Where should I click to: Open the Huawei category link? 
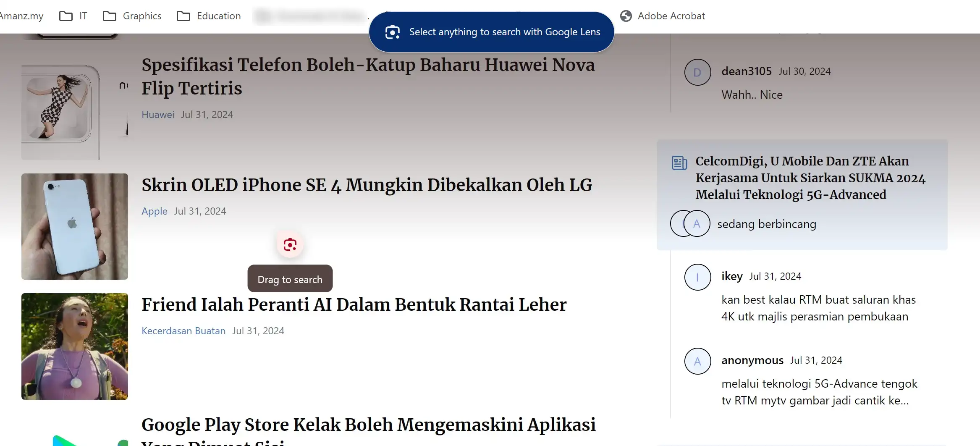point(157,114)
